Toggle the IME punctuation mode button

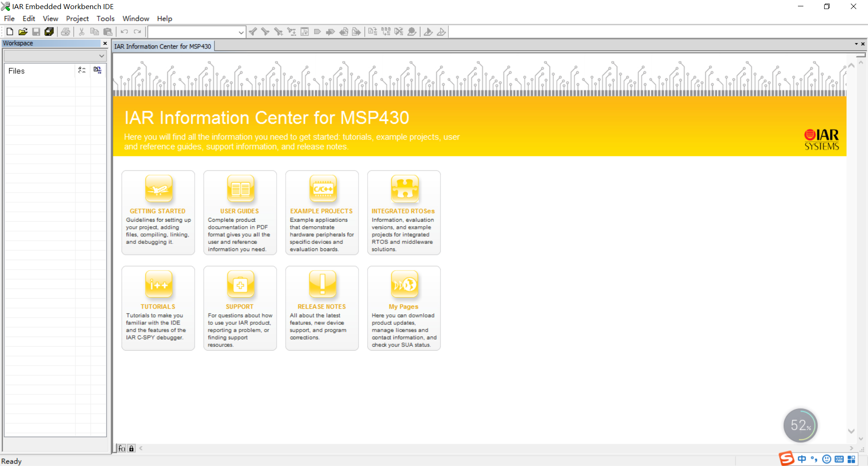coord(814,459)
